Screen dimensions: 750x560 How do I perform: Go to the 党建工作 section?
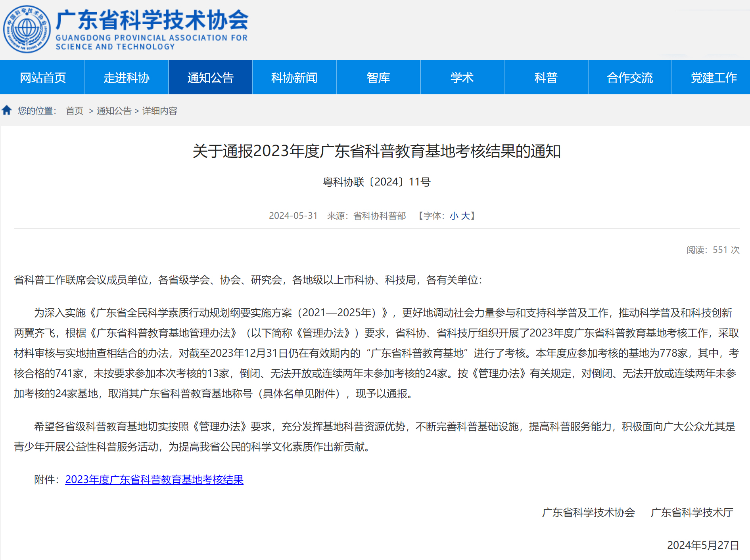(x=714, y=78)
